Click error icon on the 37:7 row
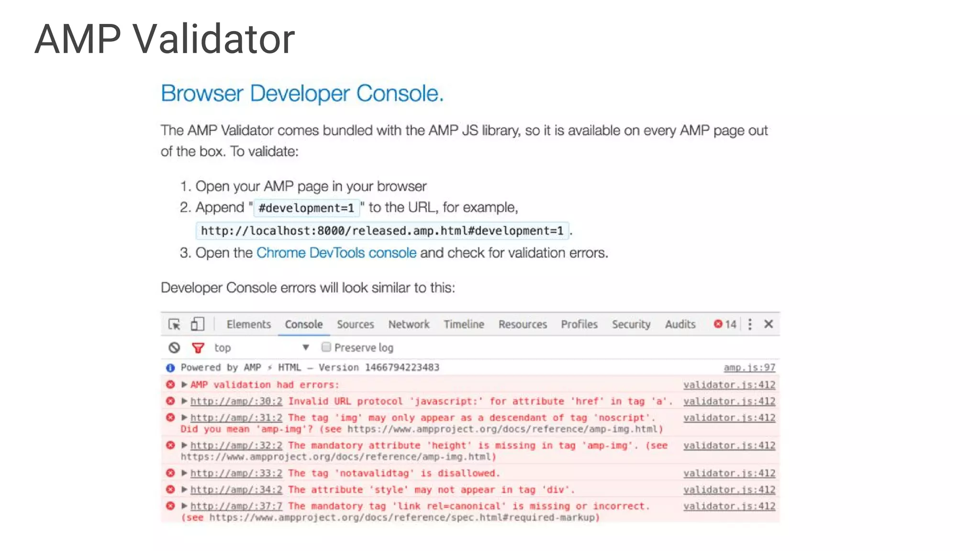 [x=170, y=506]
